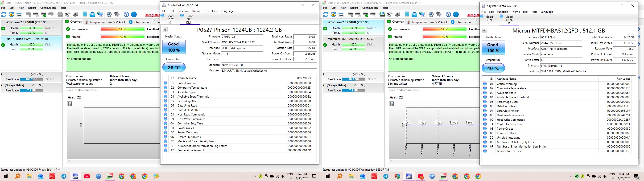Open Theme menu in Micron CrystalDiskInfo window
This screenshot has width=644, height=181.
tap(515, 12)
